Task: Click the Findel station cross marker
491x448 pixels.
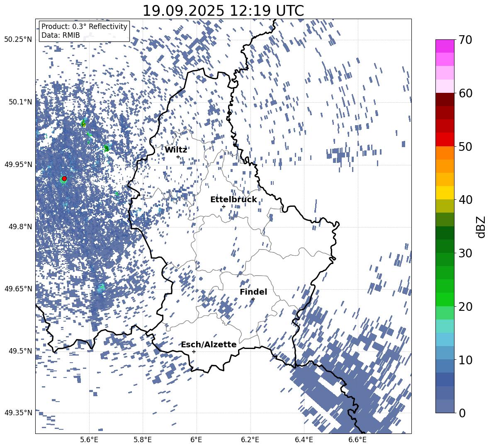Action: click(x=253, y=299)
